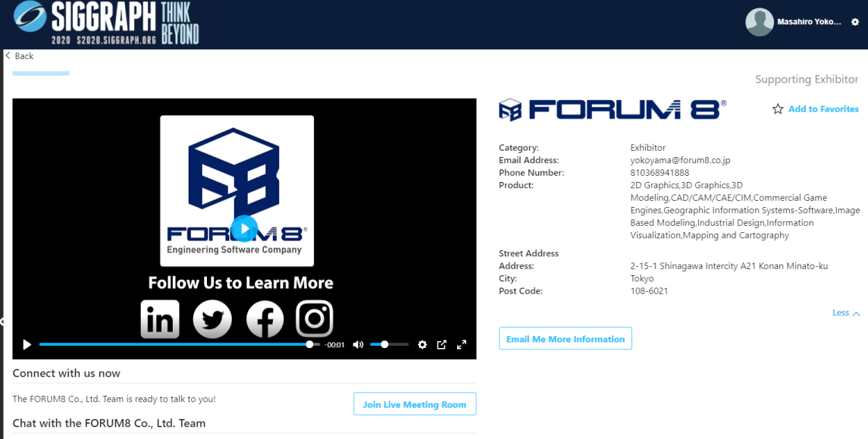Screen dimensions: 868x439
Task: Click the star icon beside Add to Favorites
Action: click(x=778, y=109)
